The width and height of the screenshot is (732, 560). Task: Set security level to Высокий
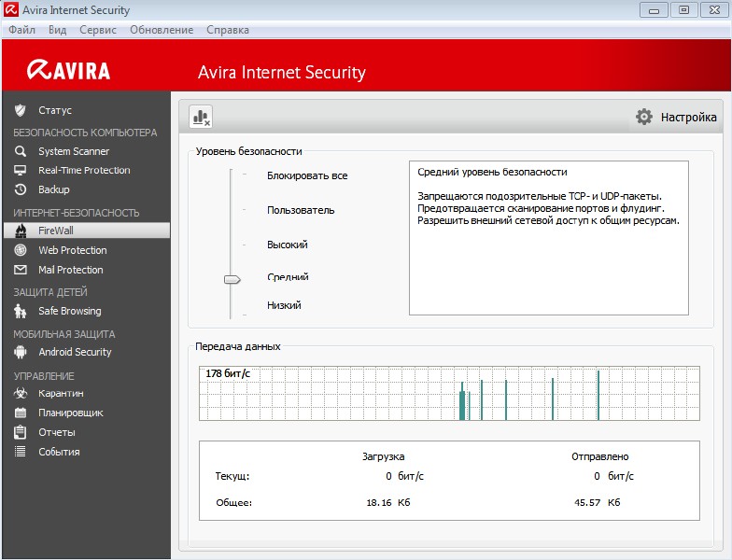pyautogui.click(x=288, y=245)
